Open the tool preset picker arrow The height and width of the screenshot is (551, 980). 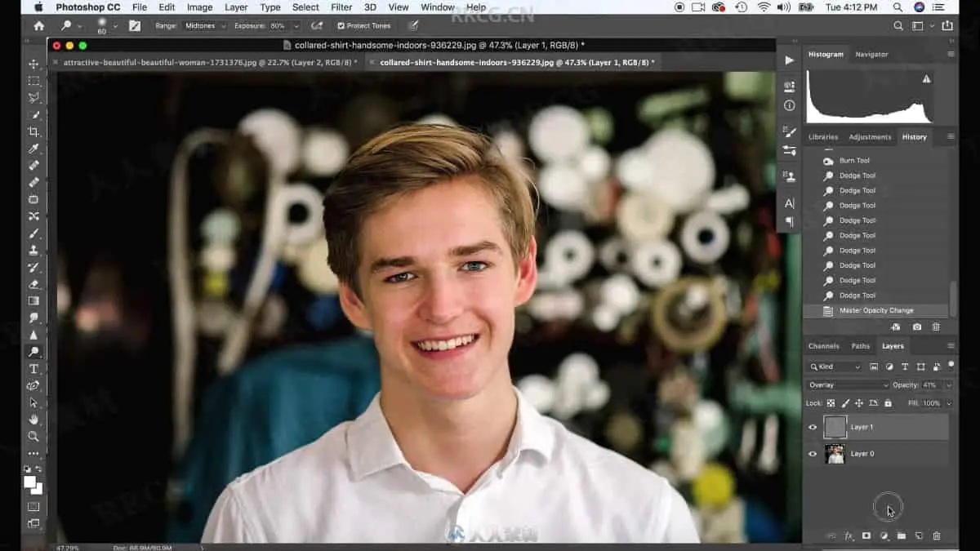pyautogui.click(x=79, y=25)
